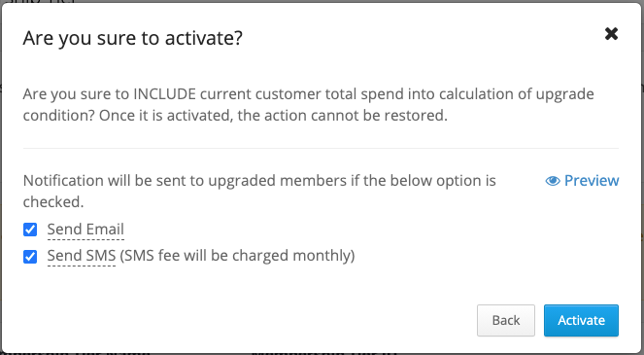Open the Preview notification link
This screenshot has height=355, width=644.
(x=582, y=181)
